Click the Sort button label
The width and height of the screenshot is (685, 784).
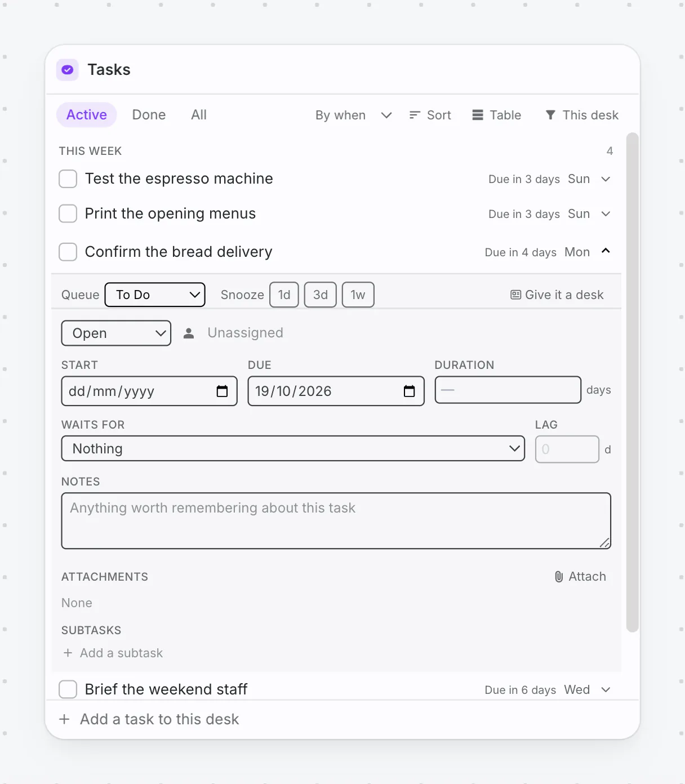coord(439,115)
